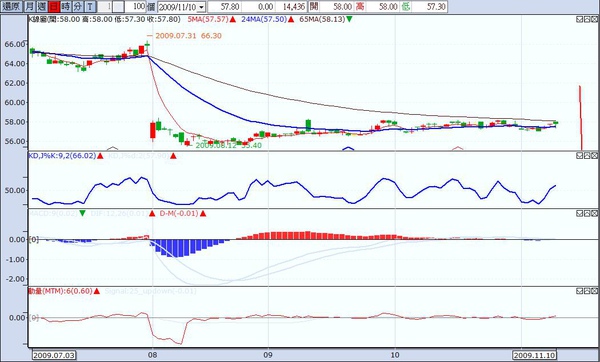Select the 65MA(58.13) legend label
600x362 pixels.
click(x=322, y=19)
